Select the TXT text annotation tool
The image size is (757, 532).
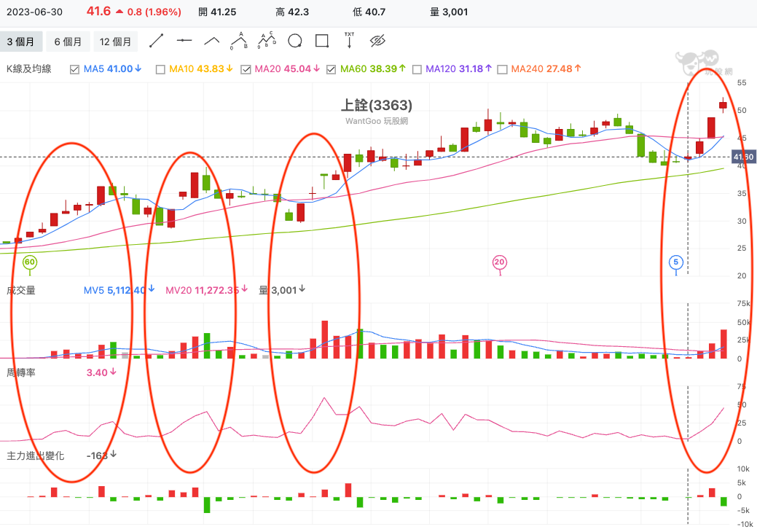pyautogui.click(x=349, y=41)
